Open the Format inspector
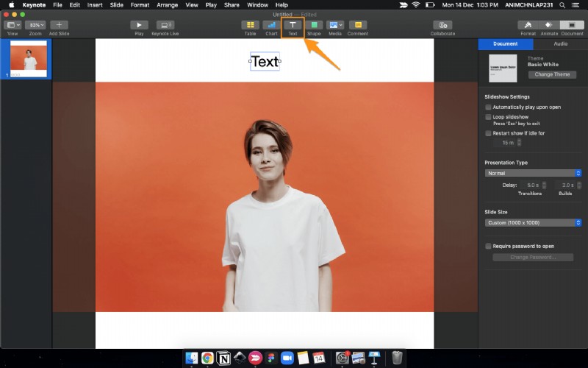 pos(528,25)
